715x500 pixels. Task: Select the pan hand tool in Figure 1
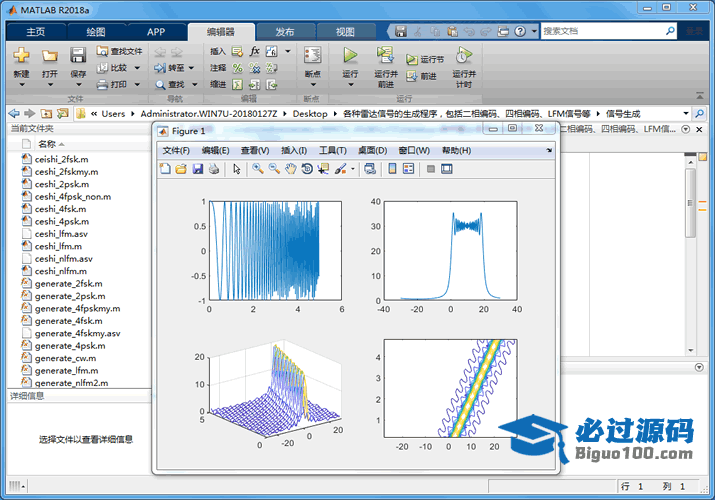tap(290, 169)
